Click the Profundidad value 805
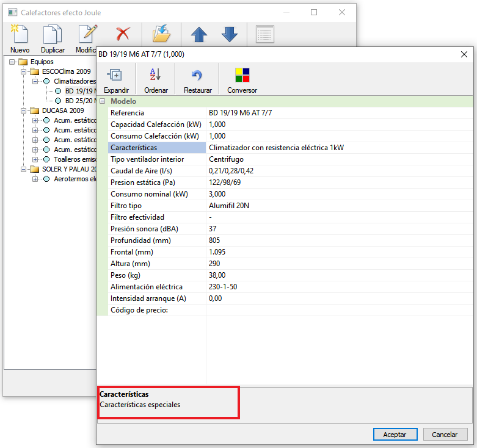This screenshot has height=448, width=477. [339, 240]
